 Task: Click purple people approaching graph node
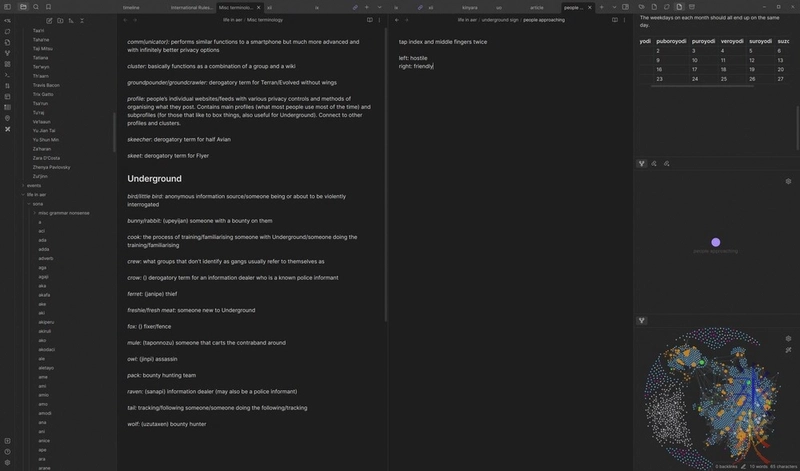pos(716,242)
